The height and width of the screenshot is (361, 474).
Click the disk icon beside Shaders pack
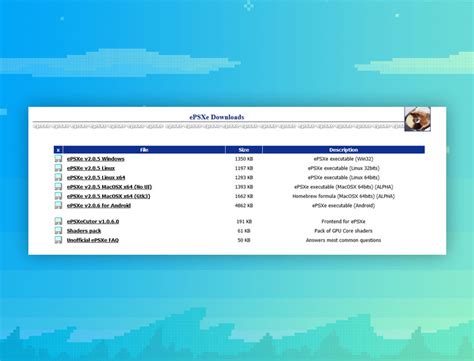point(58,231)
